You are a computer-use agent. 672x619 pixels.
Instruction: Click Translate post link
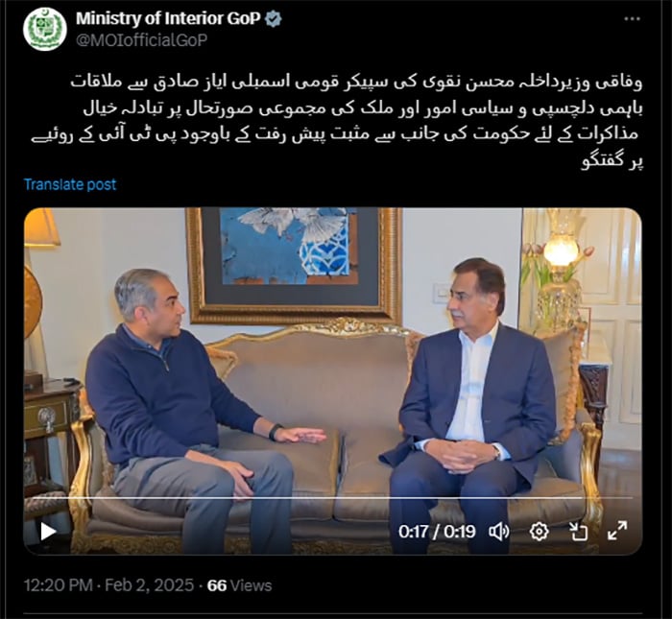tap(70, 184)
